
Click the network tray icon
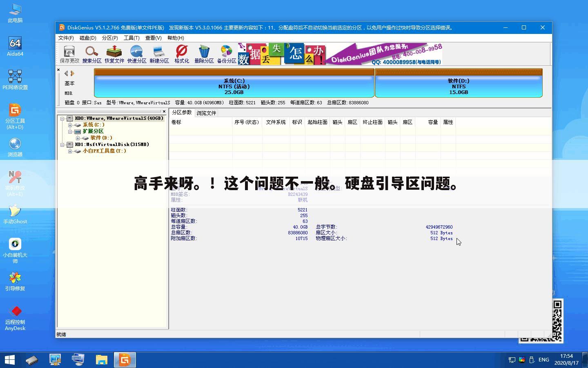pyautogui.click(x=512, y=360)
